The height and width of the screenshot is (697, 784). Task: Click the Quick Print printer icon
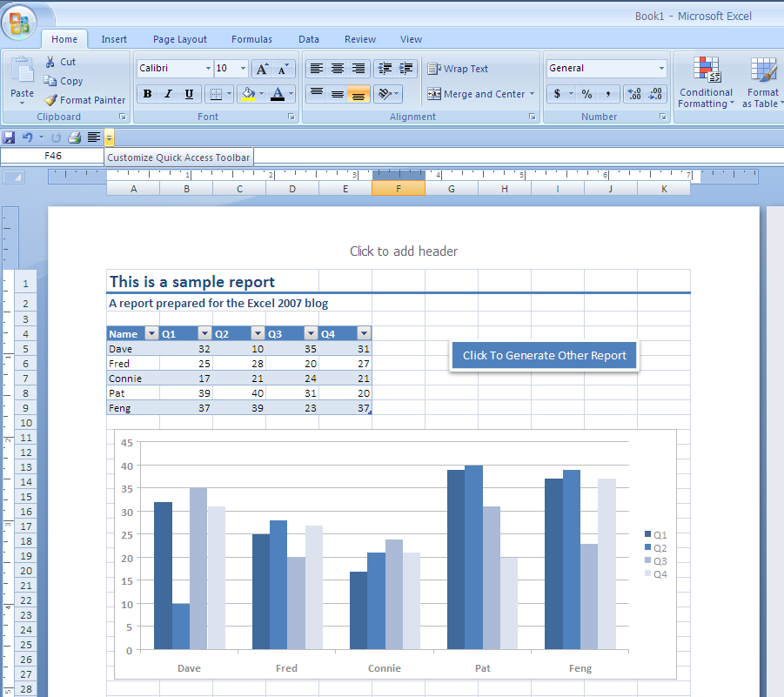(75, 137)
